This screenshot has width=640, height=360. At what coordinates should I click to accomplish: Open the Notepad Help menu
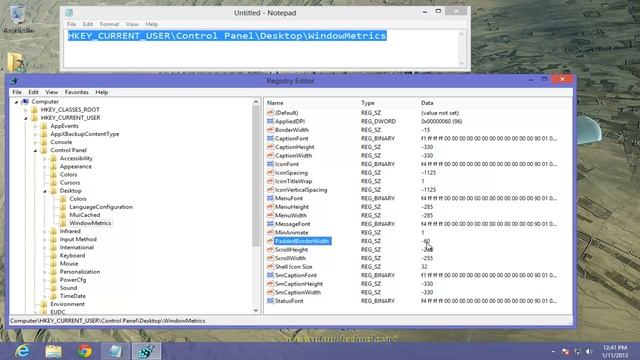pos(151,24)
